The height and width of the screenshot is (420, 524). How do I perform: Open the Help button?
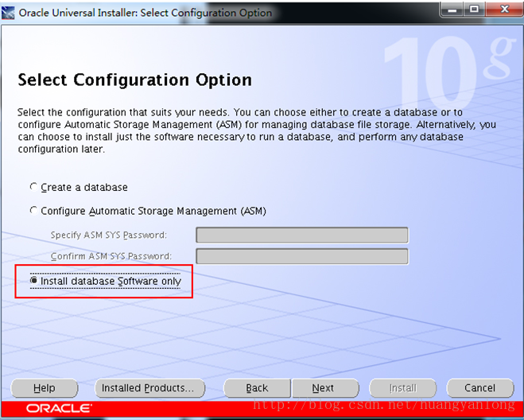(x=45, y=388)
